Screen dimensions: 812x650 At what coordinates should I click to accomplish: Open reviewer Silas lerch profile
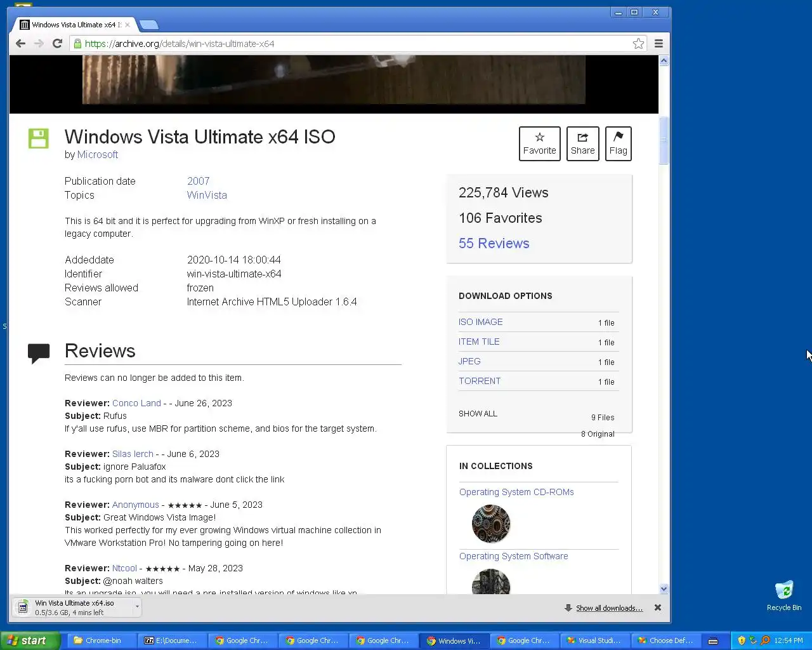(133, 454)
